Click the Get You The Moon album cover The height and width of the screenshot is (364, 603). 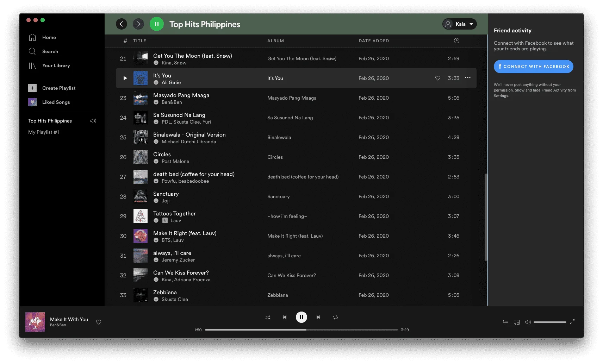(x=141, y=58)
